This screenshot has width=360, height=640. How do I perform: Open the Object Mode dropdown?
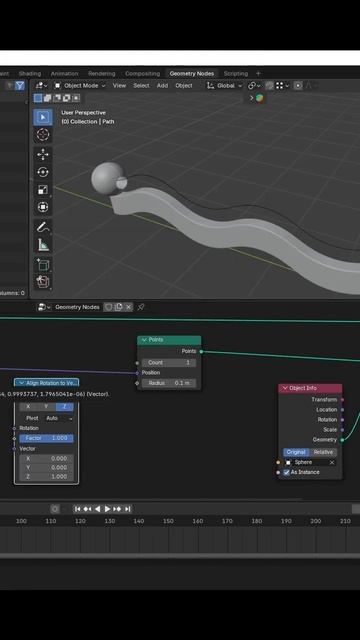click(x=80, y=85)
